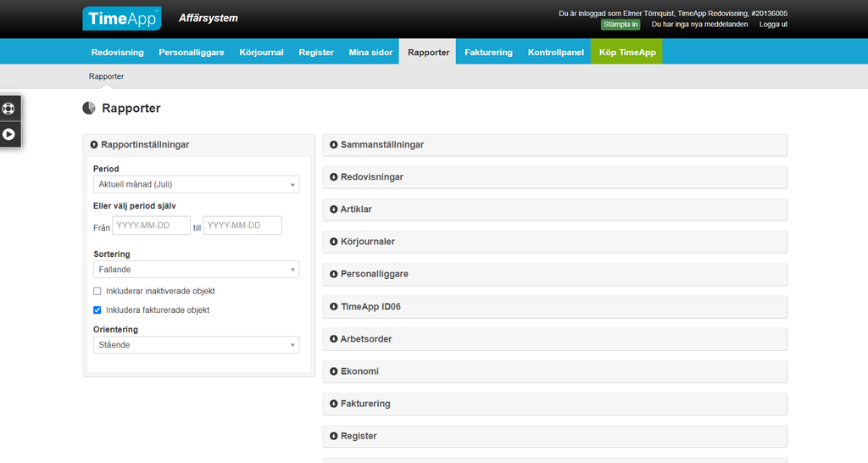This screenshot has width=868, height=463.
Task: Uncheck Inkludera fakturerade objekt
Action: [x=97, y=310]
